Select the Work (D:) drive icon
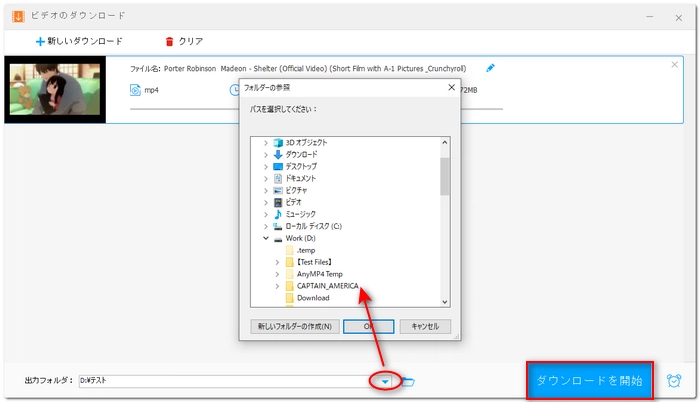 [x=278, y=239]
